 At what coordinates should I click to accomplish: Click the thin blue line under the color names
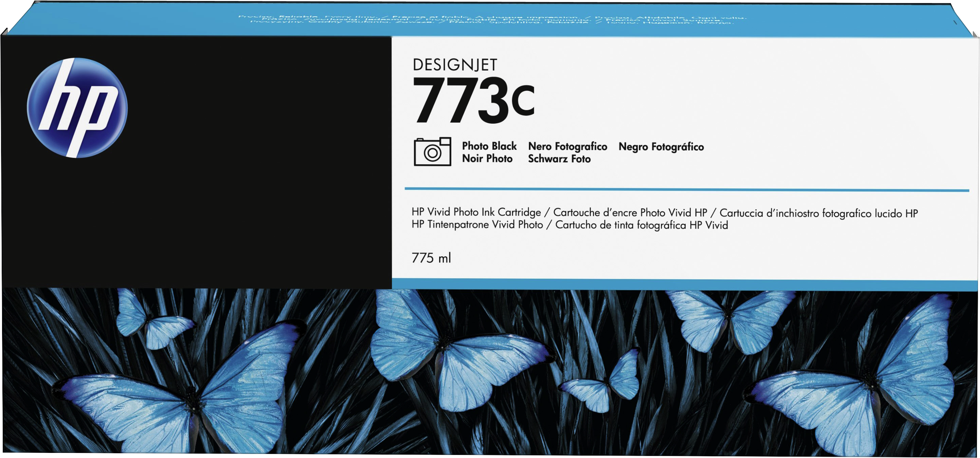685,189
